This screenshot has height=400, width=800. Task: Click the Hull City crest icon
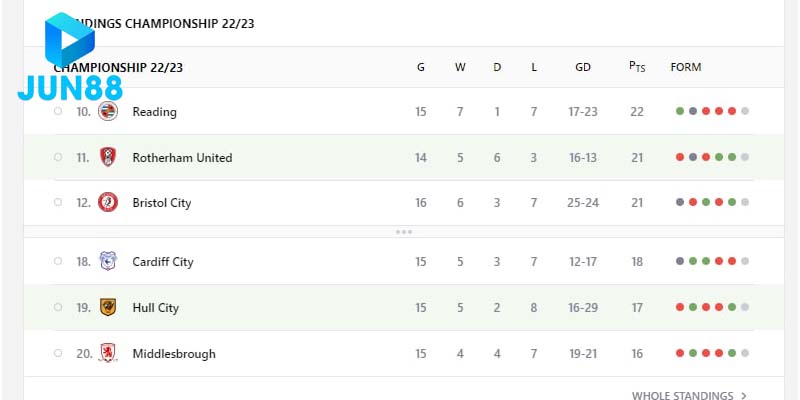[x=108, y=308]
